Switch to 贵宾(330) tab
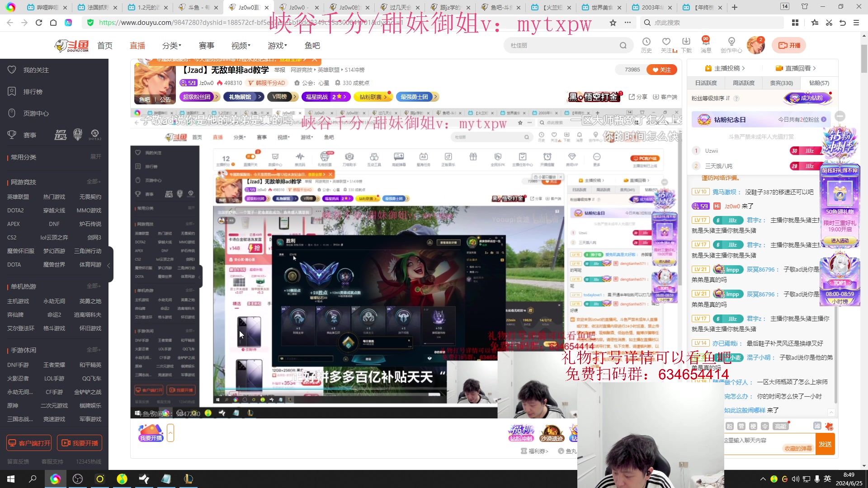 coord(781,83)
